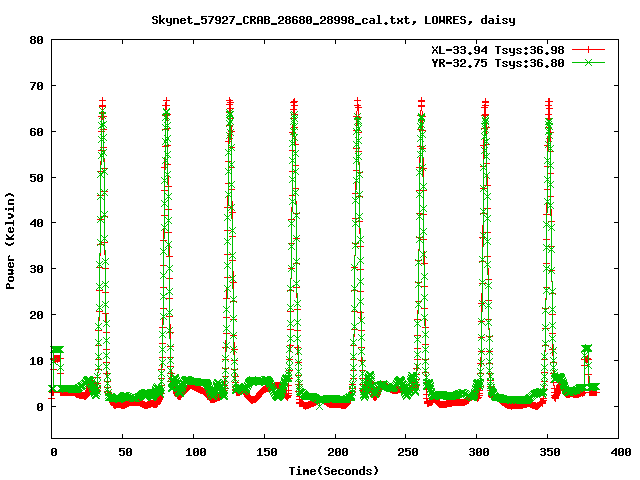Click the y-axis tick label 50
Viewport: 640px width, 480px height.
coord(37,178)
